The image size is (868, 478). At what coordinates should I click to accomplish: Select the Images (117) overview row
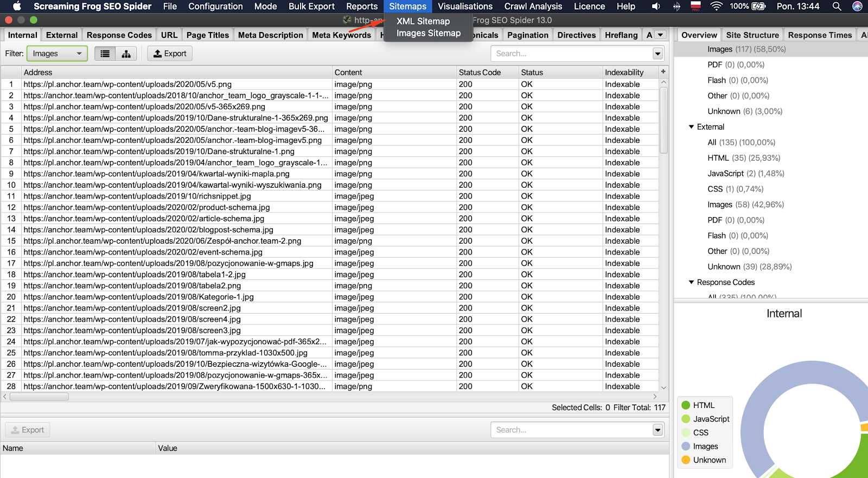[x=771, y=49]
